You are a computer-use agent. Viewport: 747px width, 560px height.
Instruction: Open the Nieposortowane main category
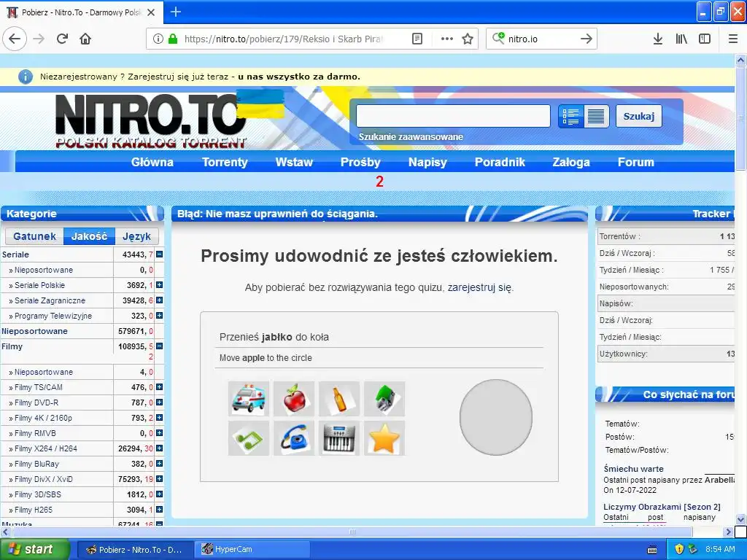pyautogui.click(x=34, y=331)
